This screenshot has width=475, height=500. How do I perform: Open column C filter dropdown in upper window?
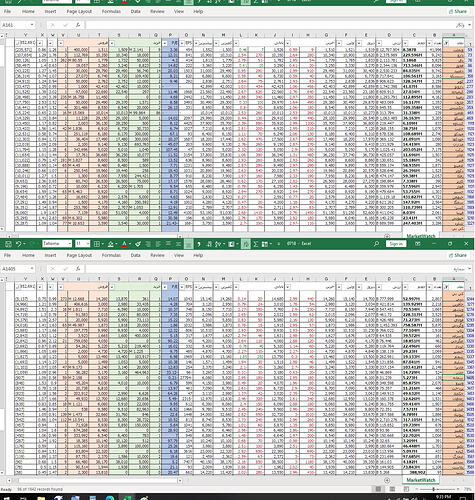(x=405, y=43)
